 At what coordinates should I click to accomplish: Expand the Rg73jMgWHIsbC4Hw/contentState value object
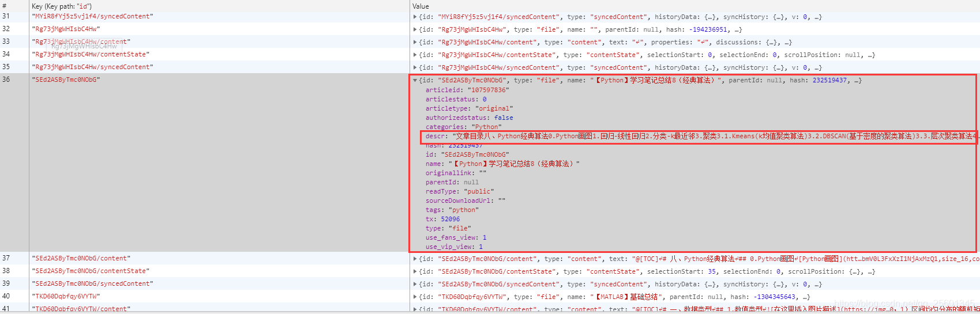pyautogui.click(x=415, y=55)
